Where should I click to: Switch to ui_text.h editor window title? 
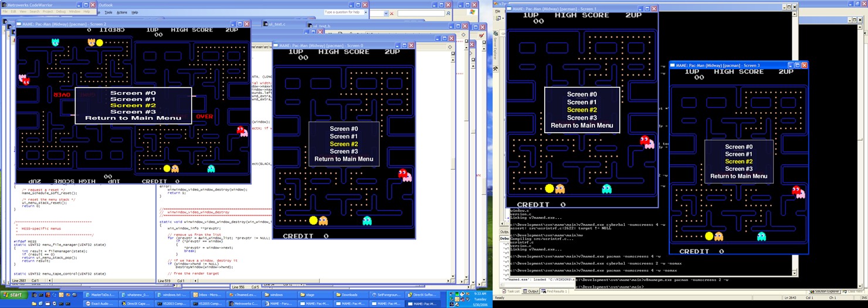(322, 26)
